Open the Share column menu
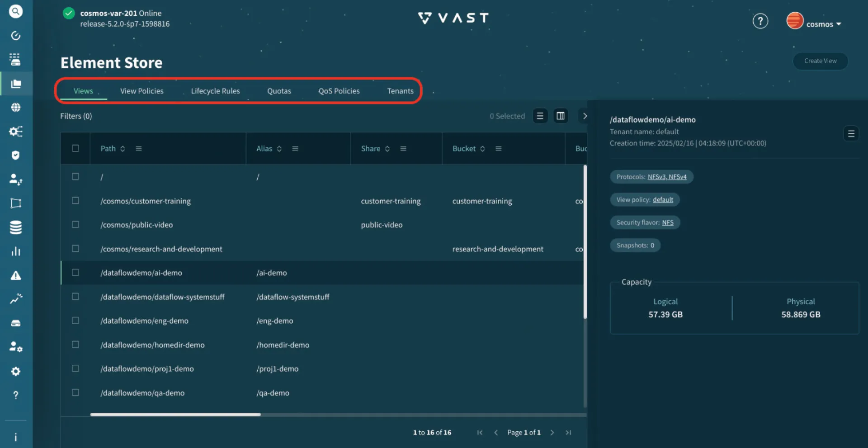Image resolution: width=868 pixels, height=448 pixels. pos(403,149)
